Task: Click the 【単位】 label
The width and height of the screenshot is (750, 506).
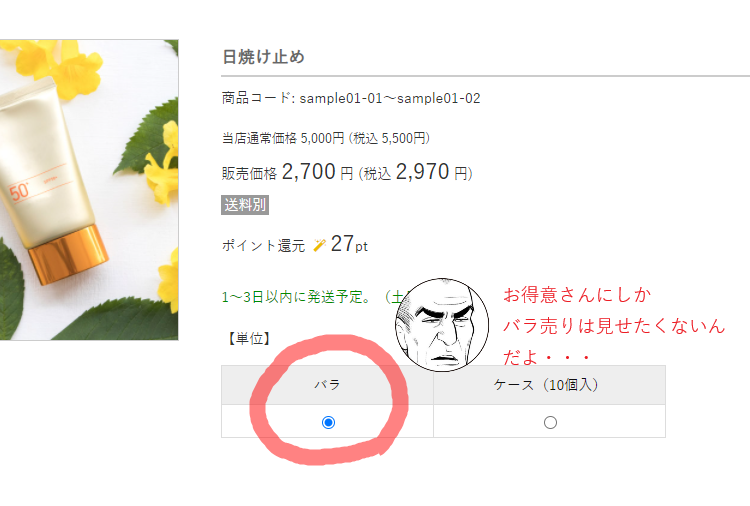Action: pyautogui.click(x=249, y=339)
